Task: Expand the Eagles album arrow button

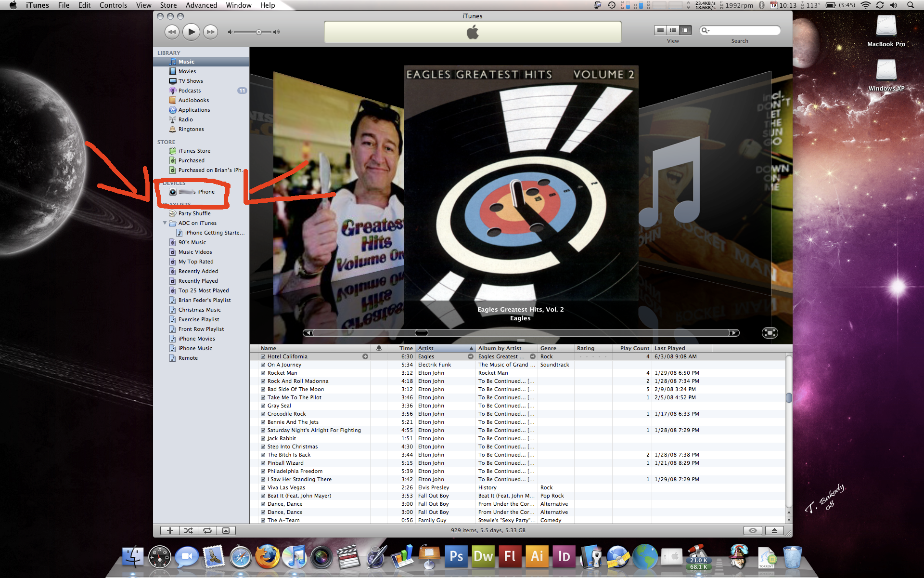Action: click(x=533, y=356)
